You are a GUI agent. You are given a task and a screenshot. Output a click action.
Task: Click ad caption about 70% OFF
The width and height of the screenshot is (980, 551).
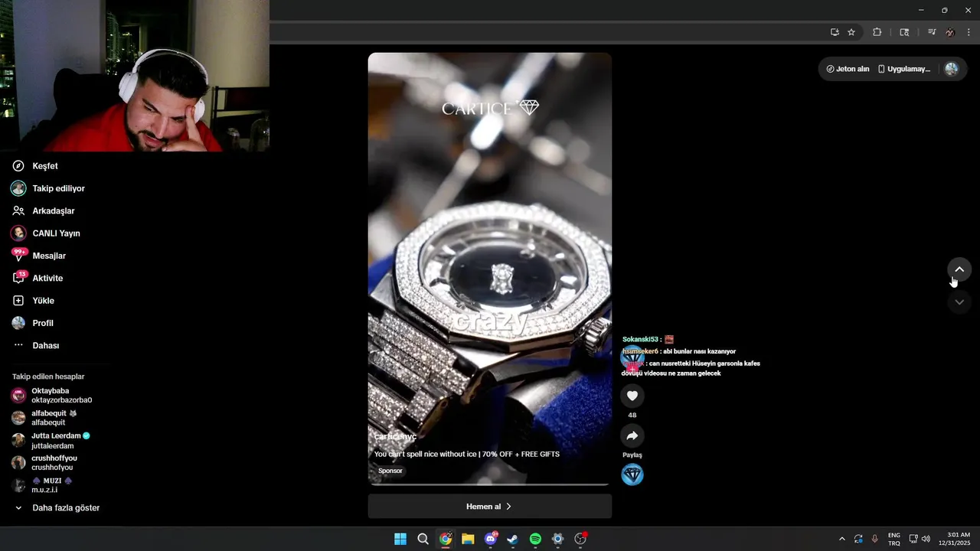[467, 454]
